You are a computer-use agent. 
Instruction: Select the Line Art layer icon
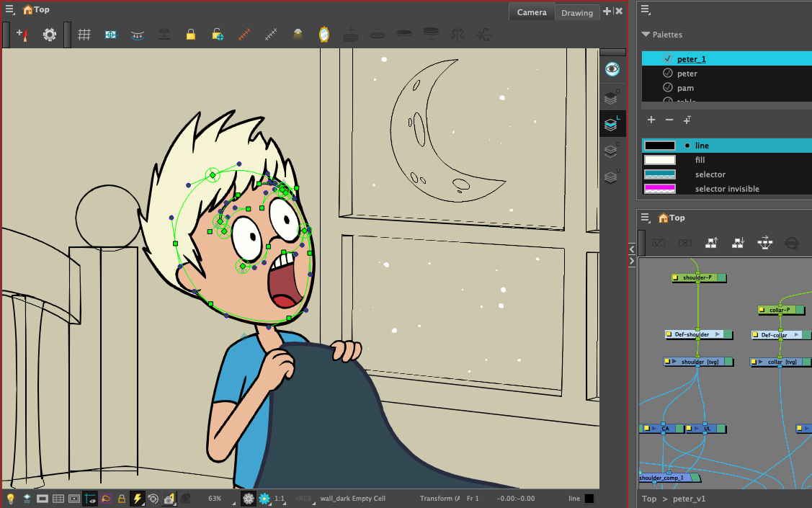[612, 123]
